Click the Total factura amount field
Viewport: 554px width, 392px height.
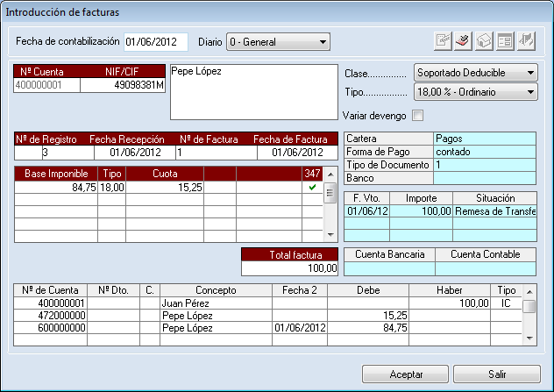pyautogui.click(x=289, y=268)
